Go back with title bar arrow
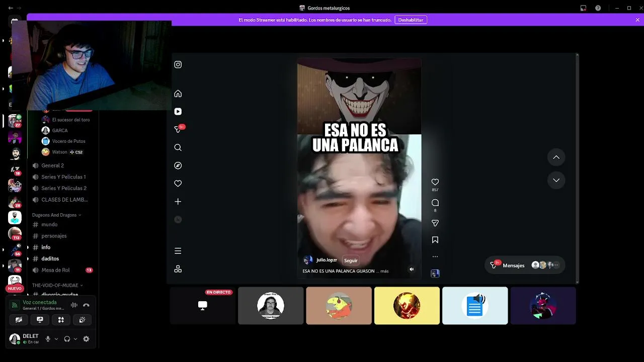This screenshot has height=362, width=644. [11, 8]
